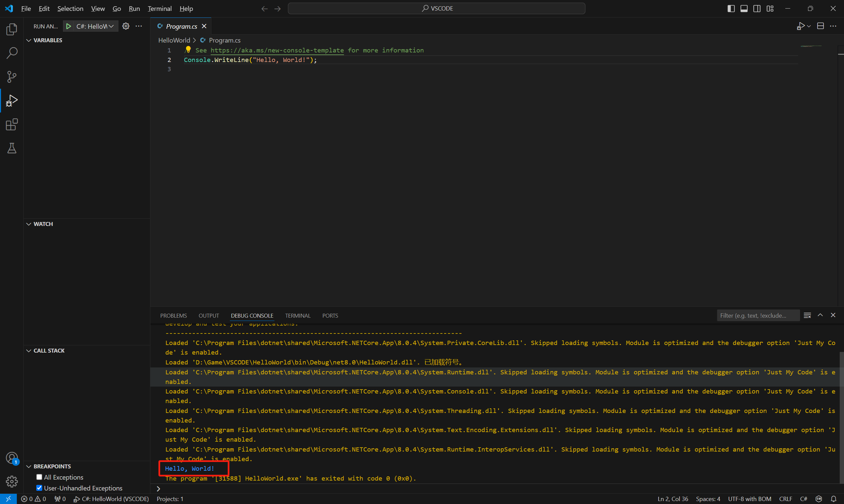Disable User-Unhandled Exceptions checkbox
The width and height of the screenshot is (844, 504).
coord(39,488)
